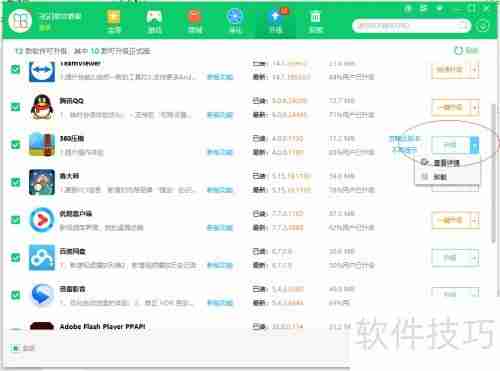Uncheck the 百度网盘 row checkbox
The width and height of the screenshot is (500, 371).
tap(16, 258)
